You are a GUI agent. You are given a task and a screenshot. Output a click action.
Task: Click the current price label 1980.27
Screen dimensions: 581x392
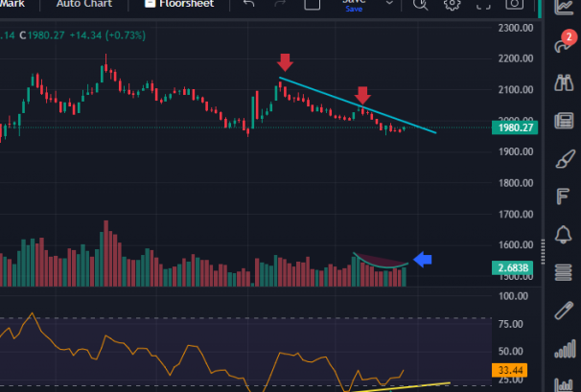tap(515, 127)
